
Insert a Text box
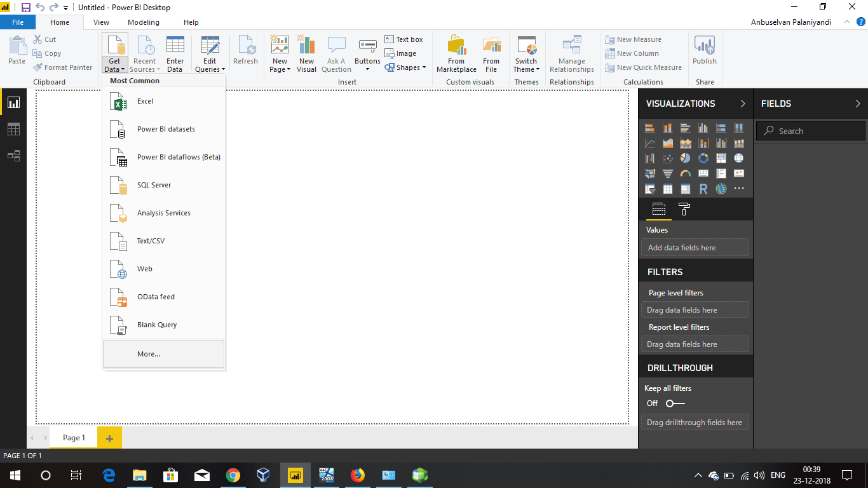[403, 39]
